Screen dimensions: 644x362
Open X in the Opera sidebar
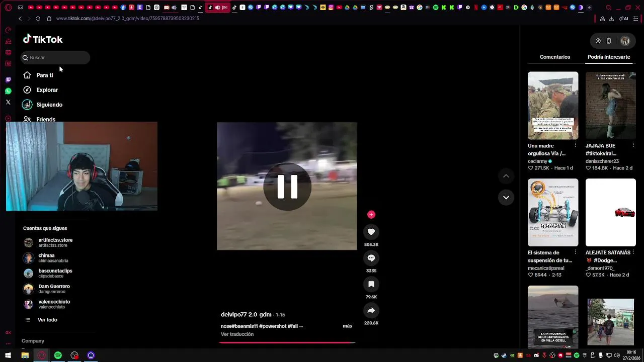8,102
